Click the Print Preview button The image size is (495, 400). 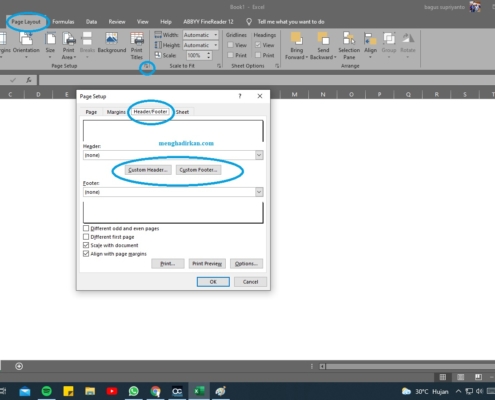coord(207,264)
